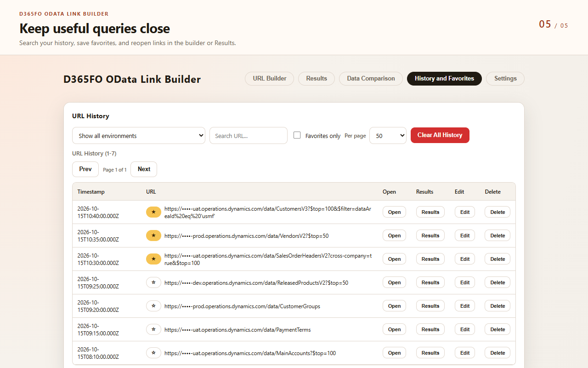This screenshot has height=368, width=588.
Task: Open the Show all environments dropdown
Action: [x=139, y=136]
